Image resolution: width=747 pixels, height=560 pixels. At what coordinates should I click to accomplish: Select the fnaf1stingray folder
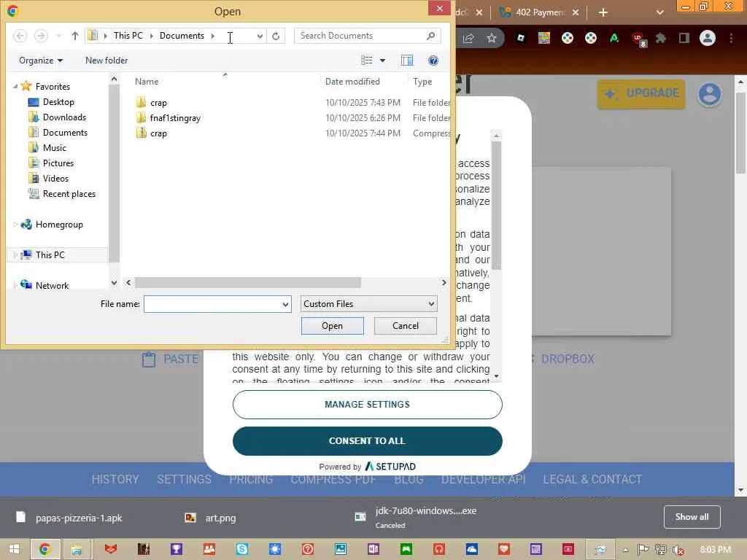pos(175,117)
